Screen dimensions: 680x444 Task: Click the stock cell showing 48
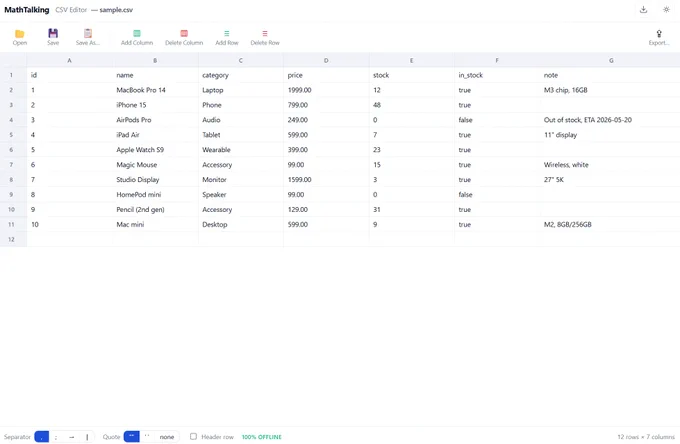[412, 105]
